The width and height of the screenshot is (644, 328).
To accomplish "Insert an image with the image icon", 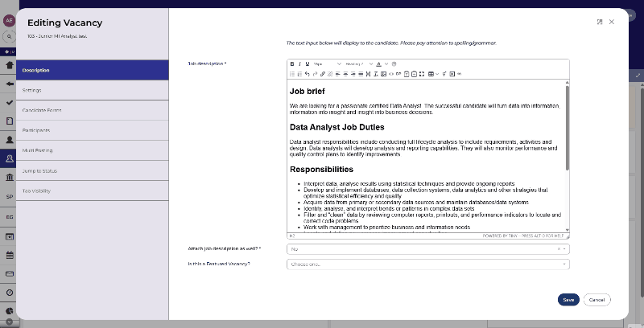I will click(383, 74).
